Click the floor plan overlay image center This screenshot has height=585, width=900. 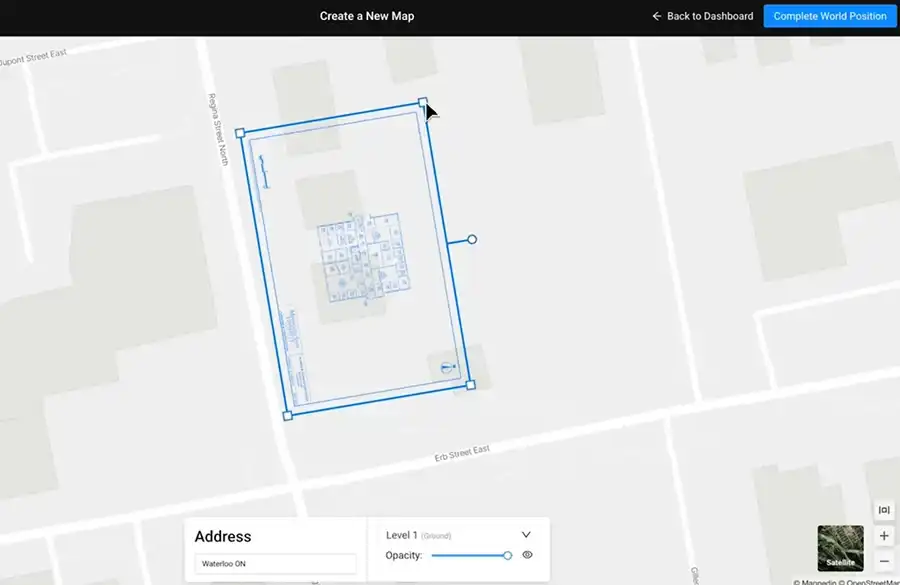point(355,258)
